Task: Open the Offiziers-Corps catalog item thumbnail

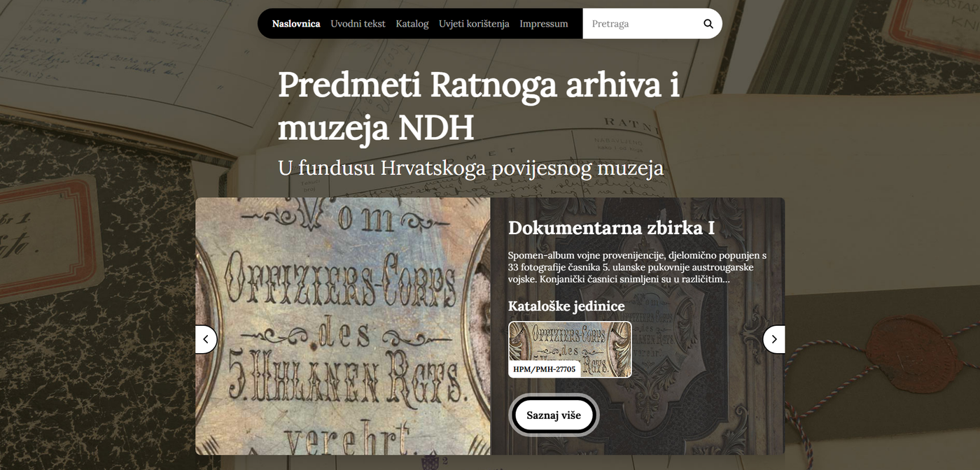Action: pos(570,343)
